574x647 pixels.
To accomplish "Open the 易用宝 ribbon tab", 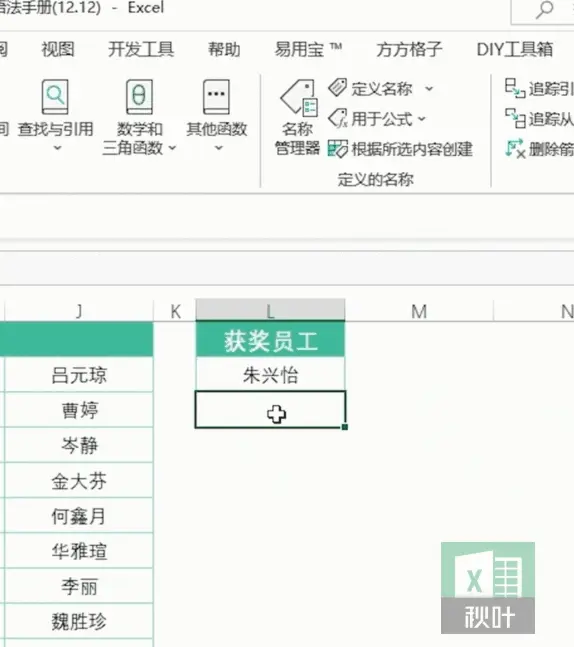I will coord(308,49).
